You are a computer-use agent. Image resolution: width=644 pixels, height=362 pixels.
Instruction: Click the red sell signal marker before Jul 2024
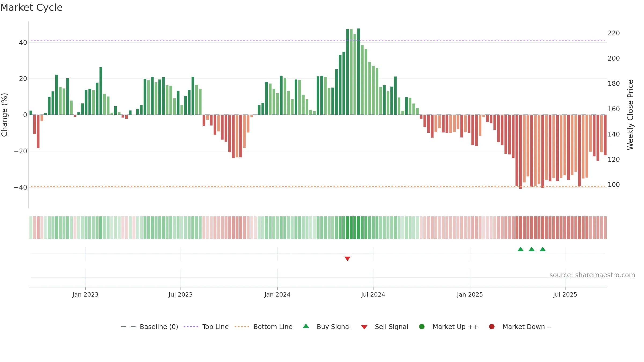coord(347,258)
